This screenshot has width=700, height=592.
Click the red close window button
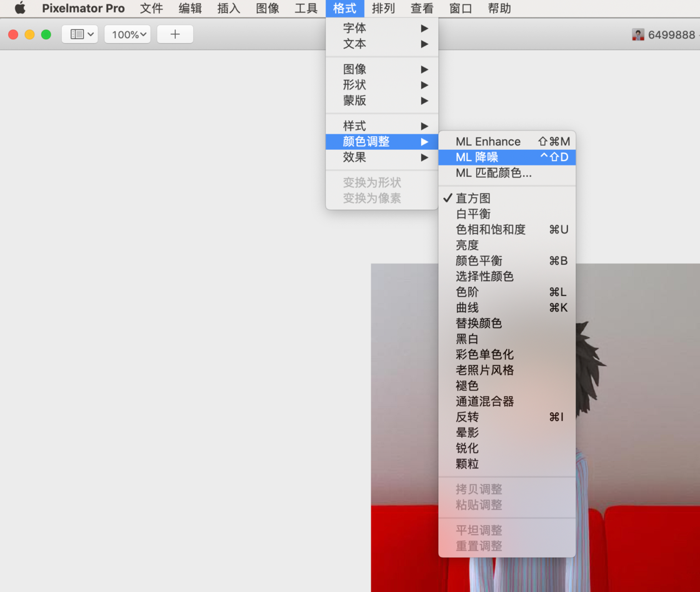click(x=13, y=34)
